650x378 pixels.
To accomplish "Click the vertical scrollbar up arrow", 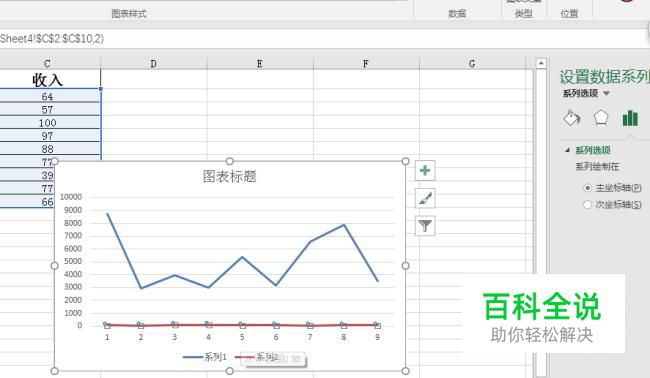I will (x=541, y=63).
